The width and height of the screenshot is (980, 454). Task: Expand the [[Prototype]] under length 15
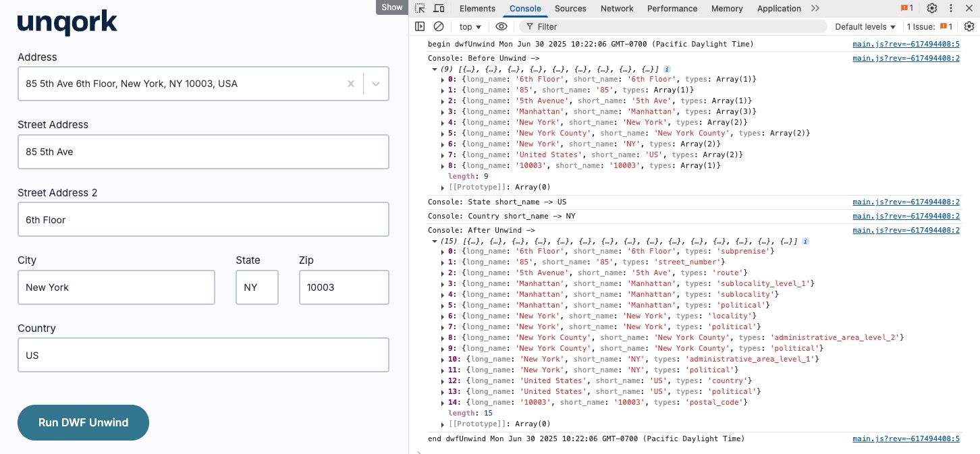pyautogui.click(x=443, y=424)
